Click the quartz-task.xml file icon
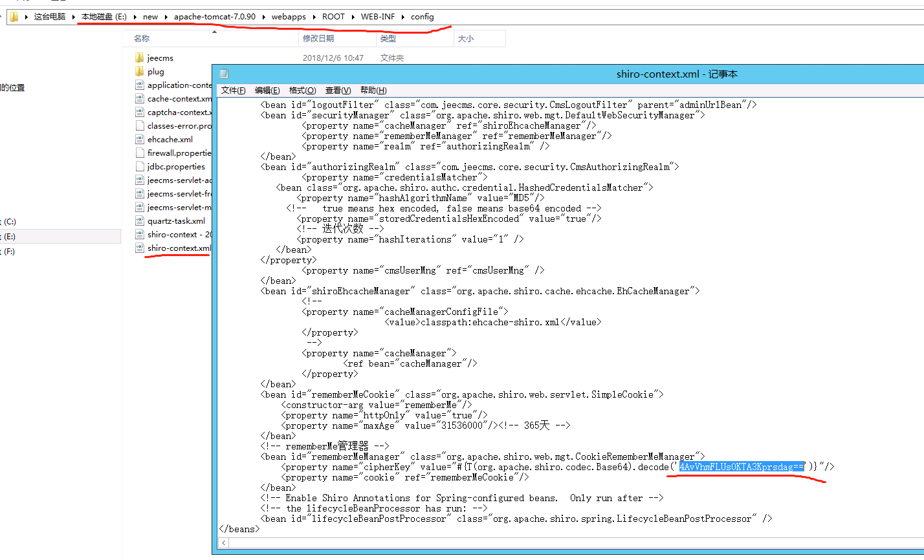 click(139, 221)
